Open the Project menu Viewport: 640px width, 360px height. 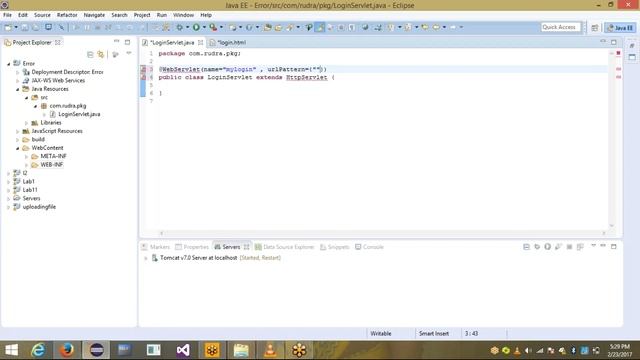coord(142,15)
